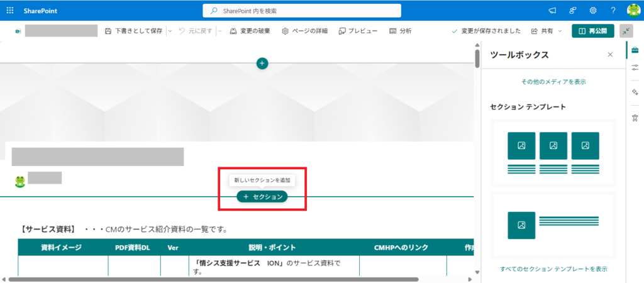
Task: Click その他のメディアを表示 link
Action: click(553, 82)
